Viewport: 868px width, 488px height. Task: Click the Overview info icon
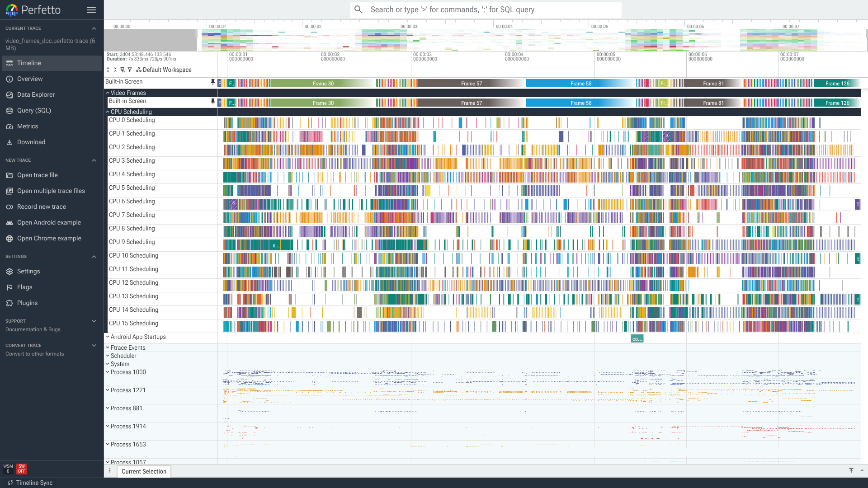(x=9, y=79)
